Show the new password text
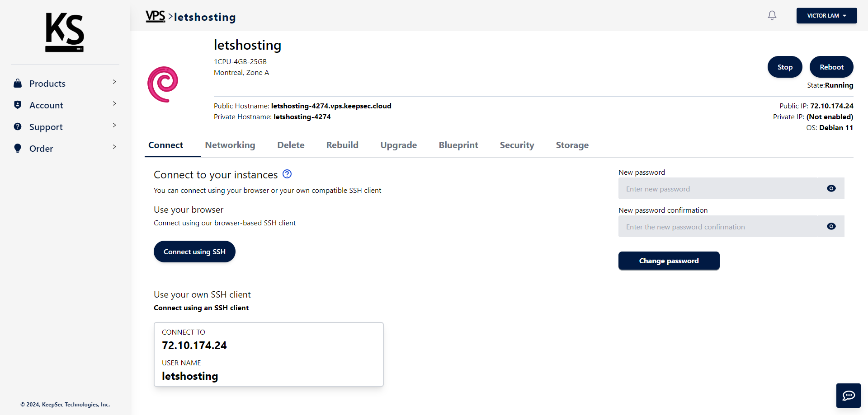This screenshot has height=415, width=868. (831, 188)
